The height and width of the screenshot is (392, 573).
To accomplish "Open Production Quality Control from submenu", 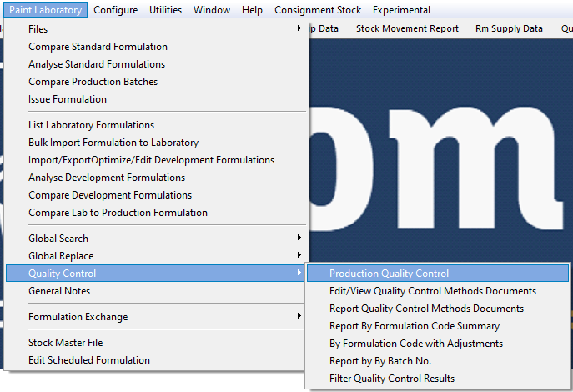I will (x=389, y=274).
